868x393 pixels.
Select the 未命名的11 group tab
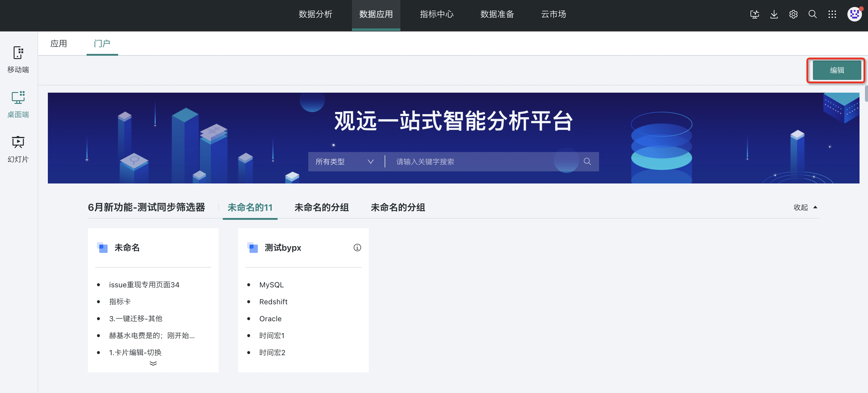pos(250,207)
